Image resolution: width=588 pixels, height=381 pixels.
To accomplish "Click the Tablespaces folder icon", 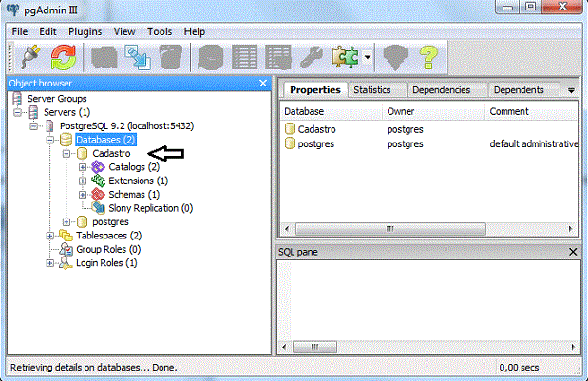I will tap(66, 236).
